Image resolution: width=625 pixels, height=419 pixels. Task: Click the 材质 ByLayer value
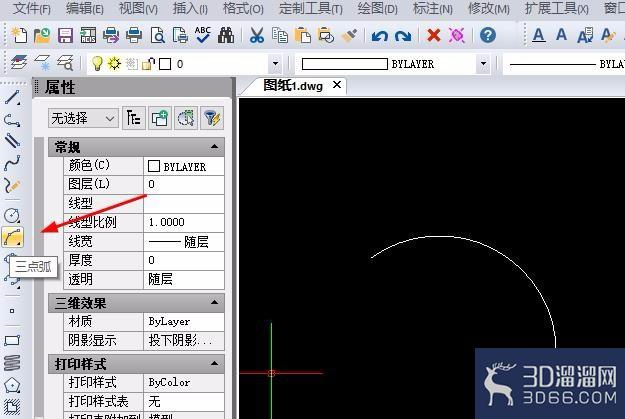[x=184, y=321]
